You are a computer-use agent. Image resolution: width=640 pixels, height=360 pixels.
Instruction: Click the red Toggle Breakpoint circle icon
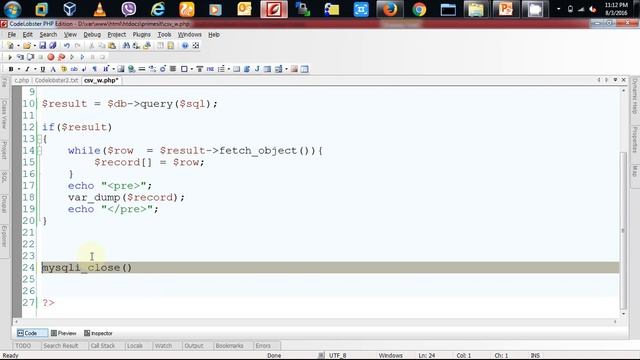51,57
